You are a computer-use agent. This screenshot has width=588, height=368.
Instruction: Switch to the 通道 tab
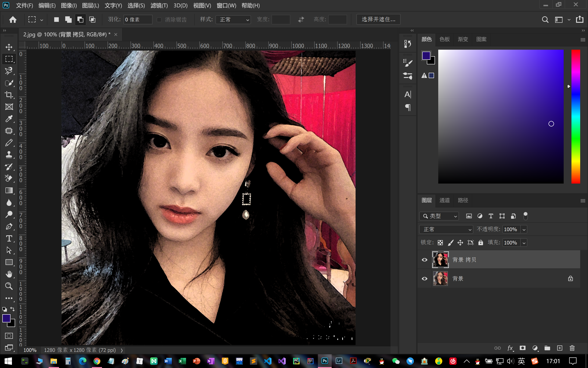pyautogui.click(x=445, y=200)
